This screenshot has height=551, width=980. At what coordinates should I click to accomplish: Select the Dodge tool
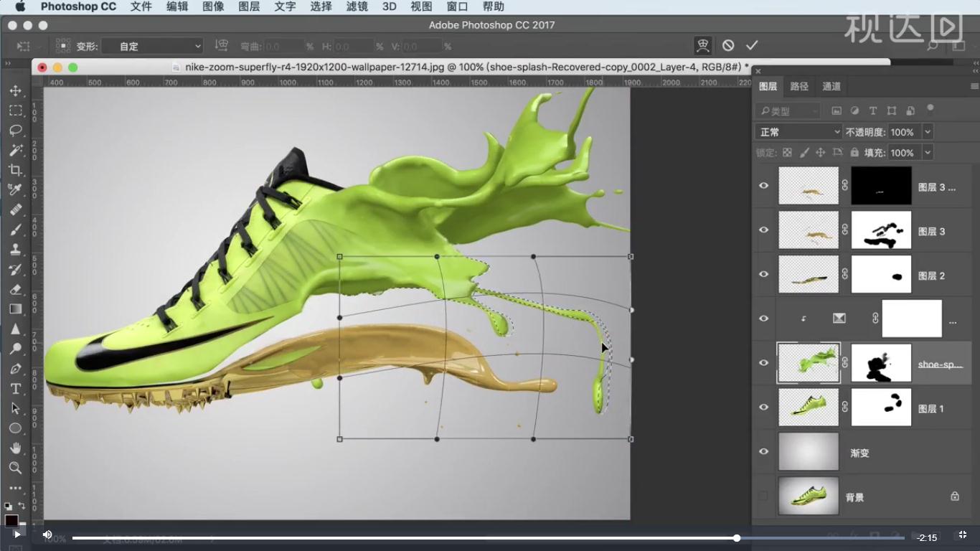click(x=15, y=349)
